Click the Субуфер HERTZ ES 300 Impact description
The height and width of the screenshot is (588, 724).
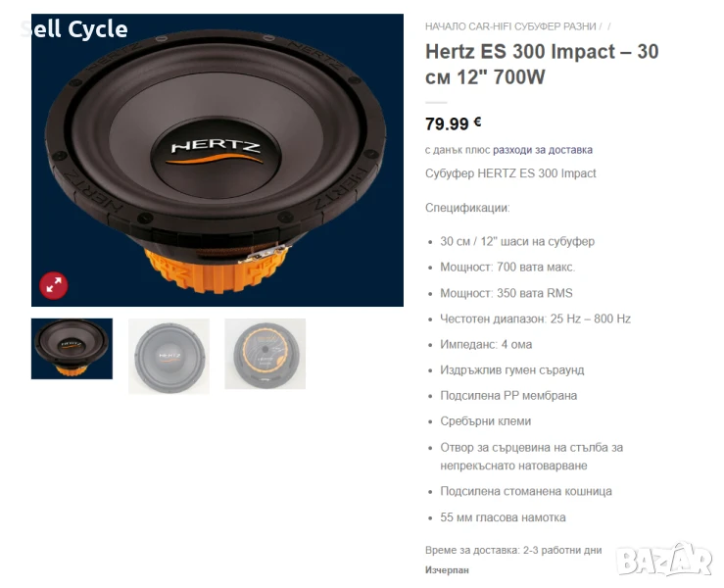point(510,173)
